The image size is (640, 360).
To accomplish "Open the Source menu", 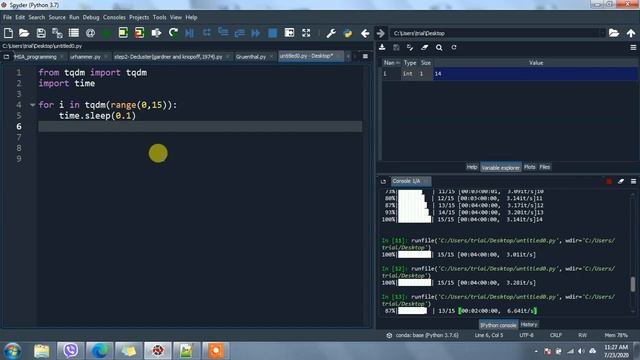I will (57, 17).
